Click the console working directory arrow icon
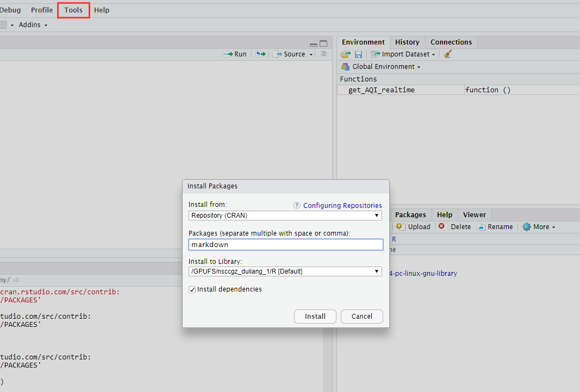 (16, 280)
